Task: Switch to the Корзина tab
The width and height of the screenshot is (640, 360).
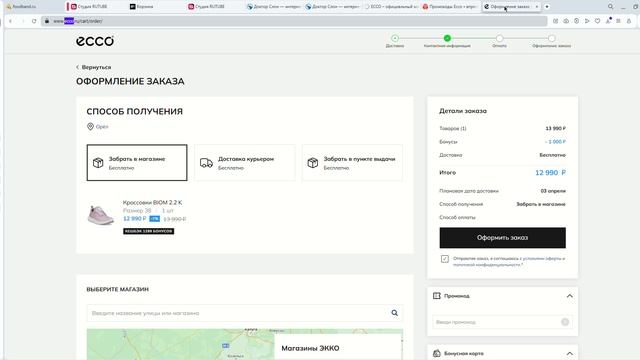Action: 155,7
